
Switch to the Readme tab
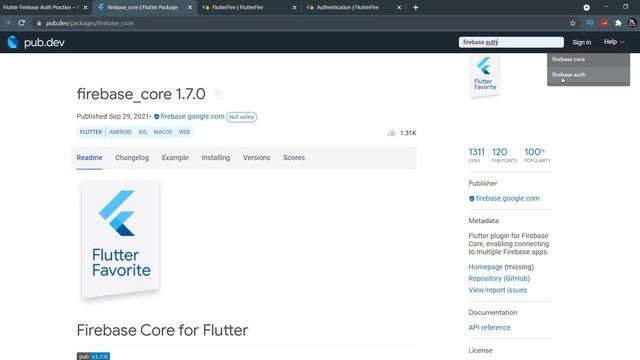pos(89,158)
